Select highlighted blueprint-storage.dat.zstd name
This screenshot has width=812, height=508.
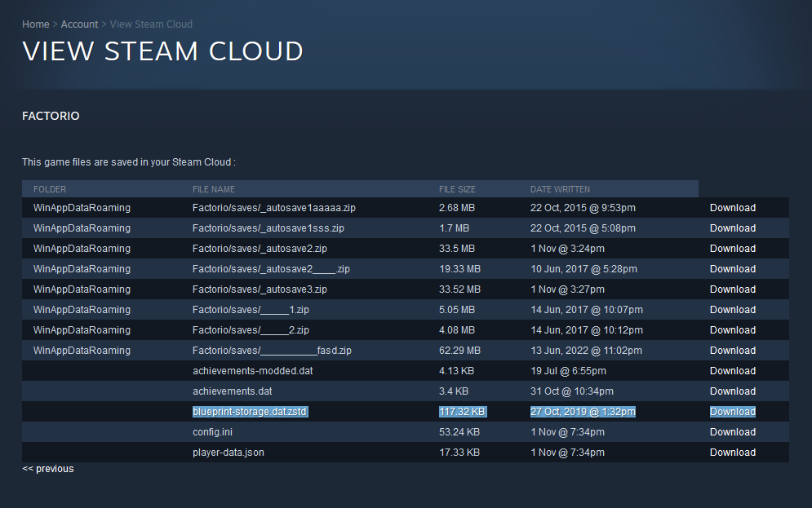coord(250,412)
